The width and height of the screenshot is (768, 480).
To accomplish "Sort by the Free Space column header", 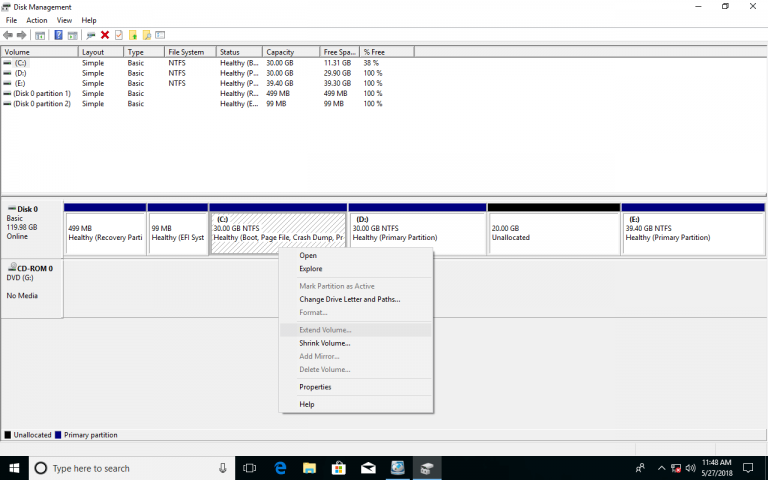I will coord(339,52).
